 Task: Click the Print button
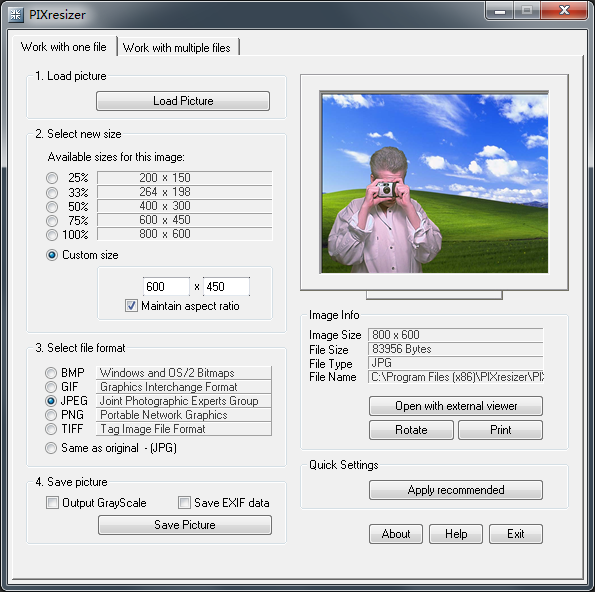[501, 430]
